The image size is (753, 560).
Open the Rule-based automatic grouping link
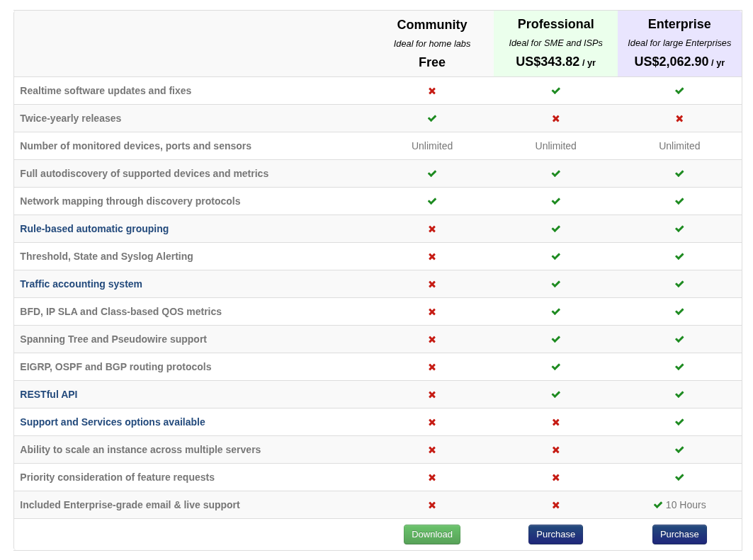pos(94,229)
